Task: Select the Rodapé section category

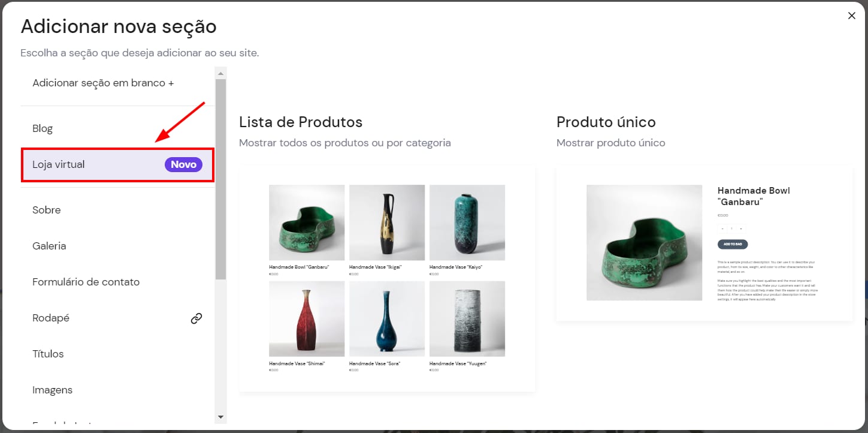Action: pyautogui.click(x=51, y=318)
